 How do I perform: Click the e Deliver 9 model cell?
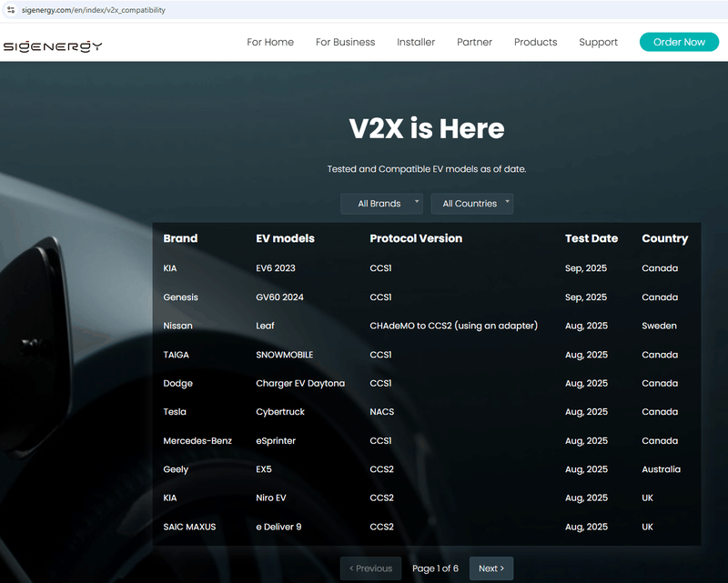click(x=278, y=527)
